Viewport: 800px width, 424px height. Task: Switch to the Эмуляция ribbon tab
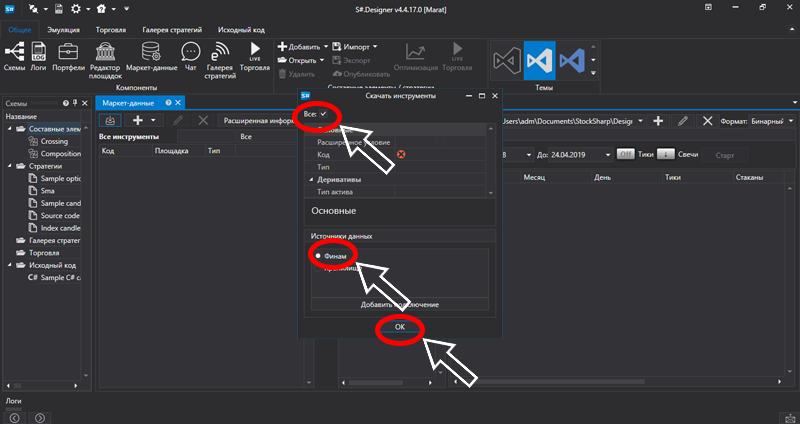[x=63, y=29]
